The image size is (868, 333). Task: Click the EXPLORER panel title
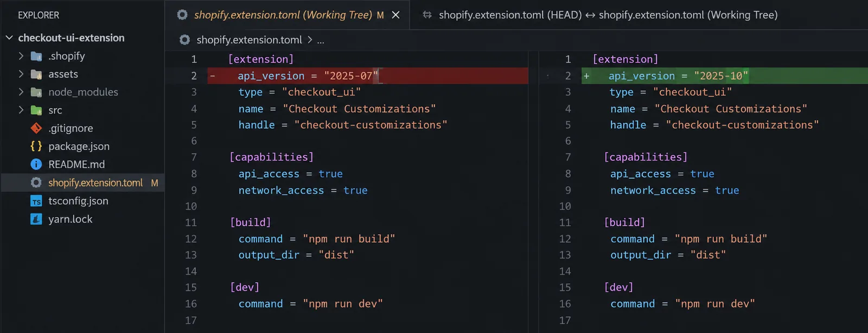(x=39, y=15)
